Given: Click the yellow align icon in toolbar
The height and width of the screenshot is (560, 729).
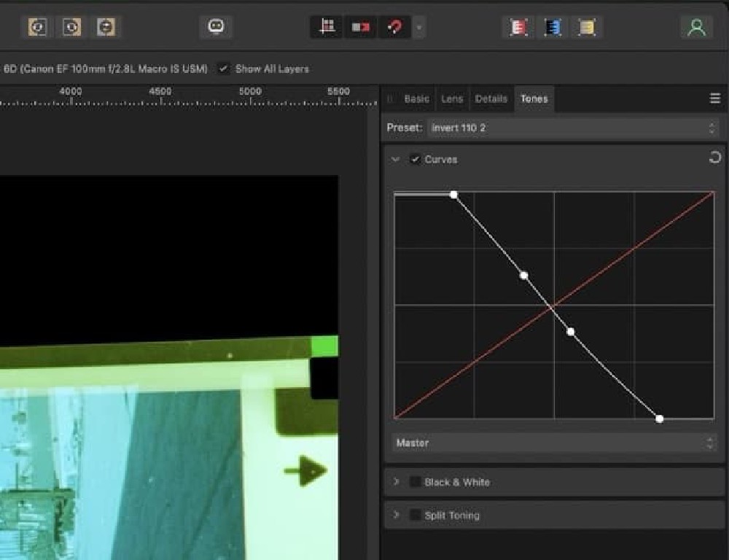Looking at the screenshot, I should (587, 27).
